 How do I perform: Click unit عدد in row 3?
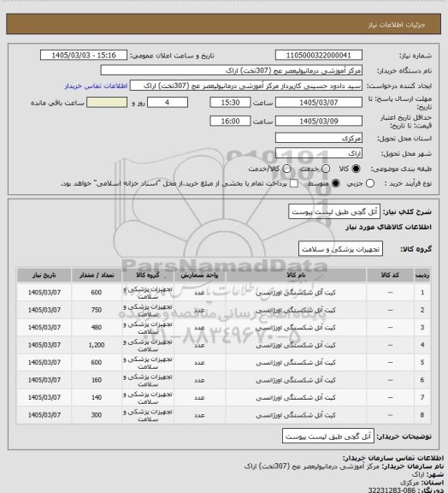click(x=199, y=328)
